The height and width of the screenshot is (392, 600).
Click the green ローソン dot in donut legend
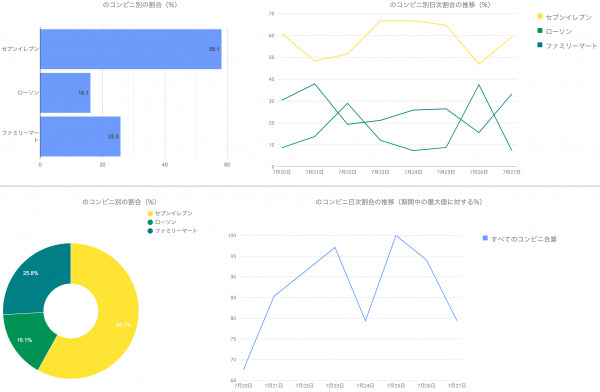(x=150, y=222)
